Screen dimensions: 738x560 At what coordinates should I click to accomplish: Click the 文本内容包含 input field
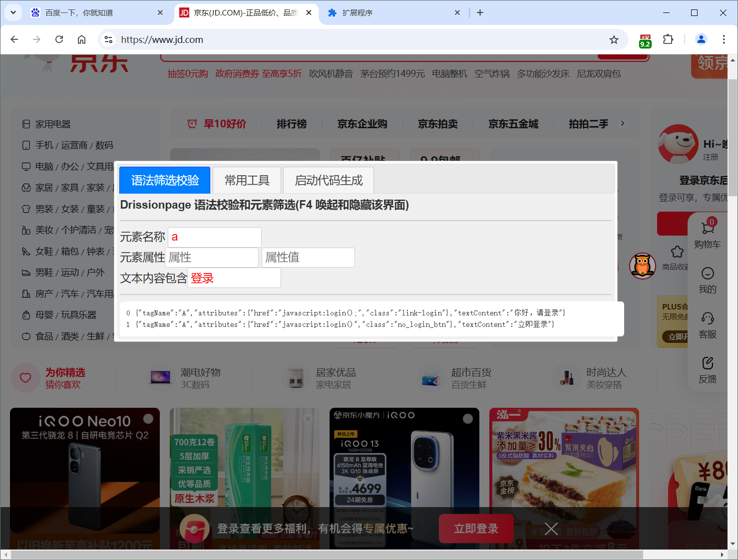(x=234, y=278)
